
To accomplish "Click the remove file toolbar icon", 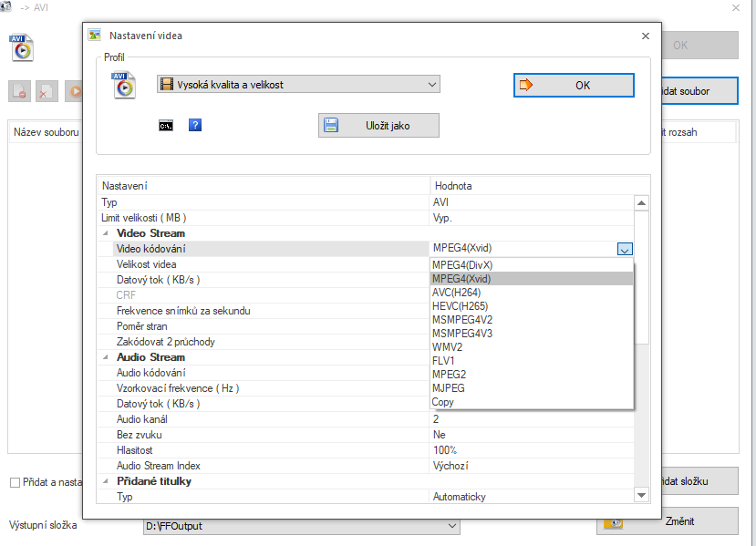I will 19,91.
